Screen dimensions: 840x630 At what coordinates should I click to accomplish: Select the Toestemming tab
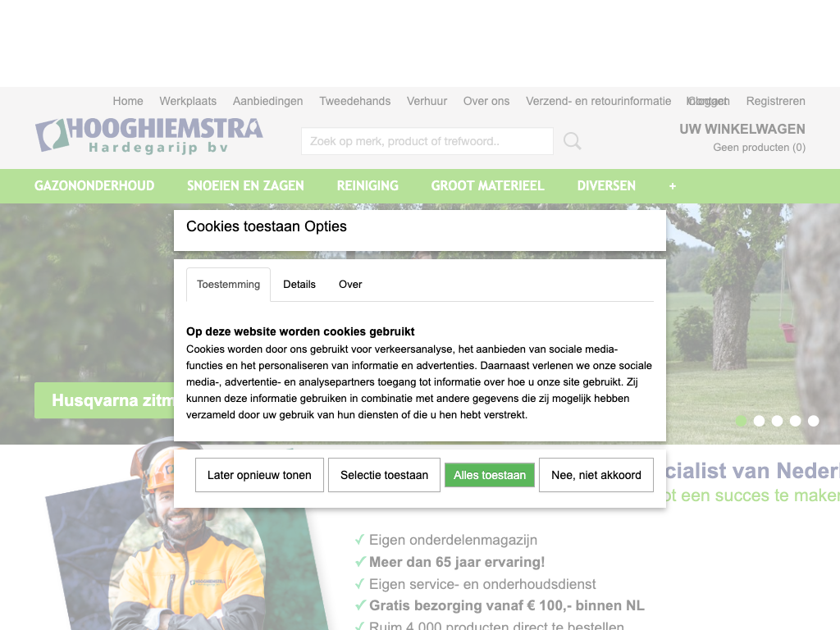(x=228, y=285)
